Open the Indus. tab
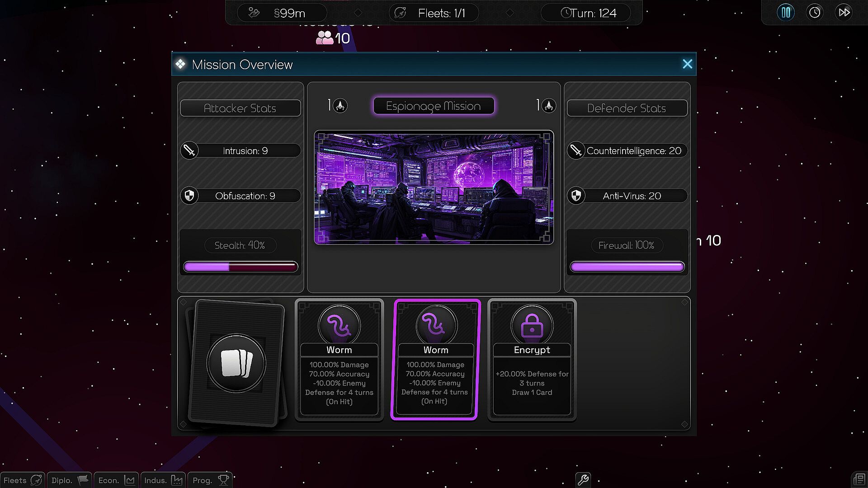The image size is (868, 488). click(163, 480)
